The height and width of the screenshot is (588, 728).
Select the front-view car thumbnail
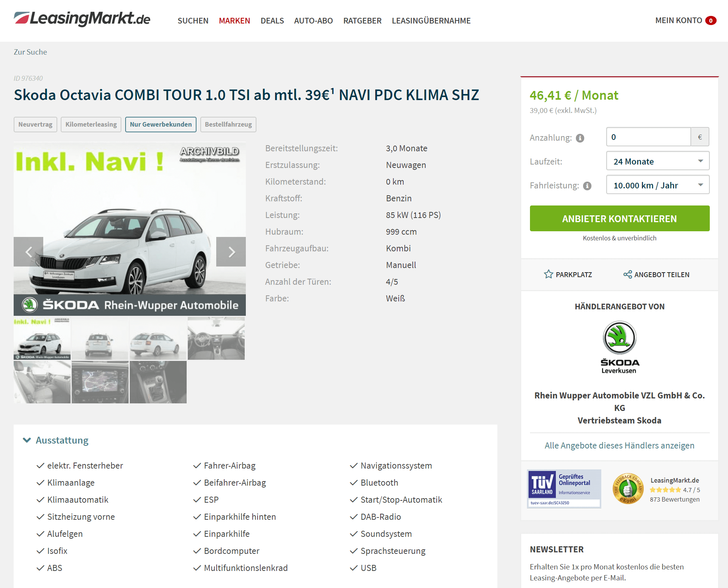pos(42,339)
